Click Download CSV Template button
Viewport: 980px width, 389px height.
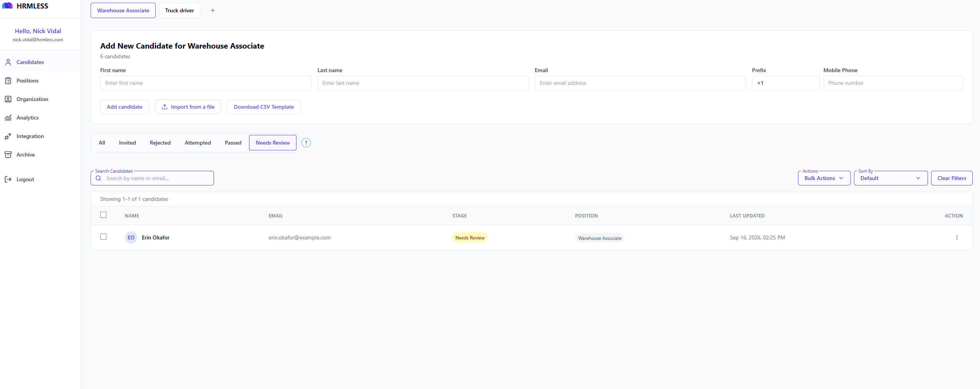tap(264, 107)
